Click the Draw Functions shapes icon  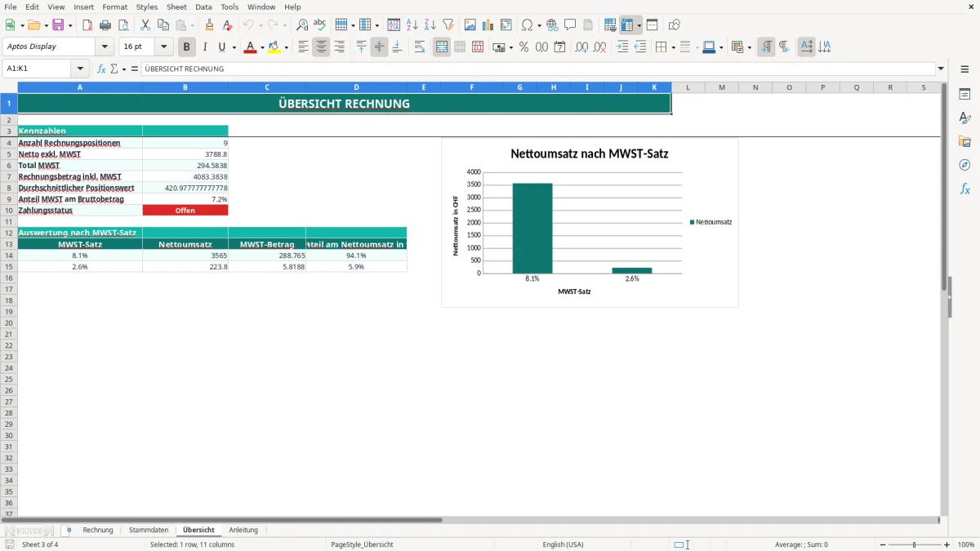pyautogui.click(x=675, y=25)
